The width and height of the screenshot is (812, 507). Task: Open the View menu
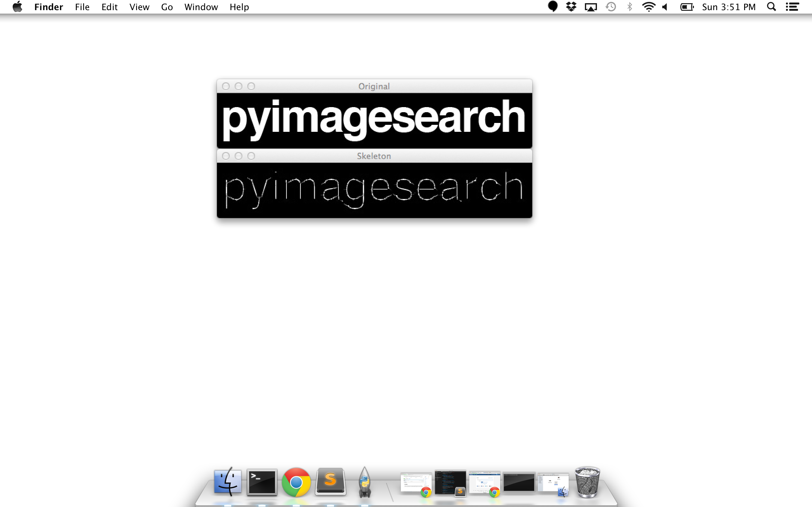139,7
